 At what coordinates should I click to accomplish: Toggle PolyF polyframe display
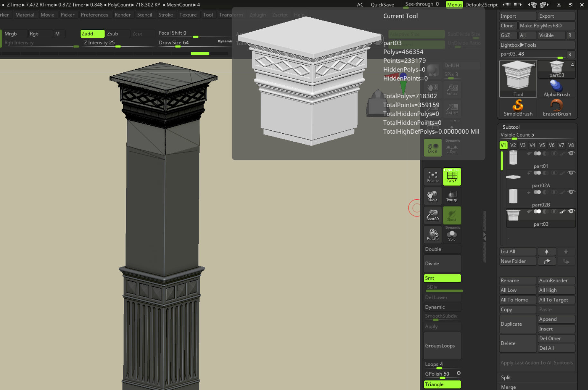(452, 176)
